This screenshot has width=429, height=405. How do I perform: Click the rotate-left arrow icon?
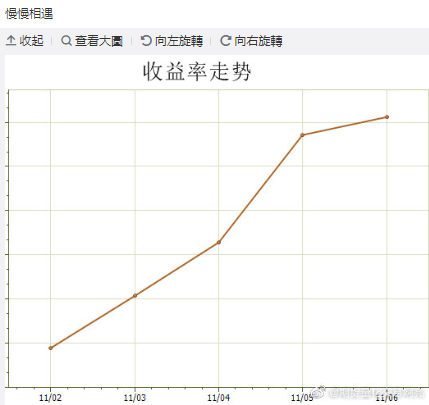146,41
